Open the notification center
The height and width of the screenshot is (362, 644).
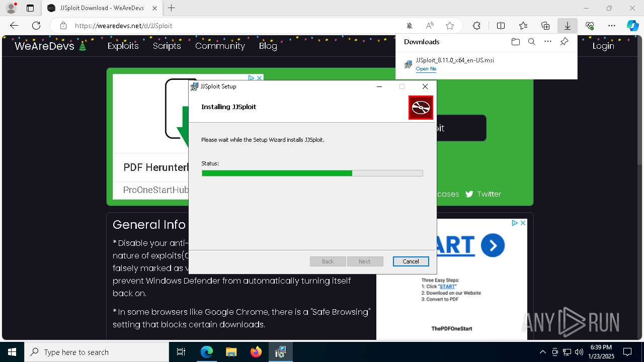tap(627, 352)
